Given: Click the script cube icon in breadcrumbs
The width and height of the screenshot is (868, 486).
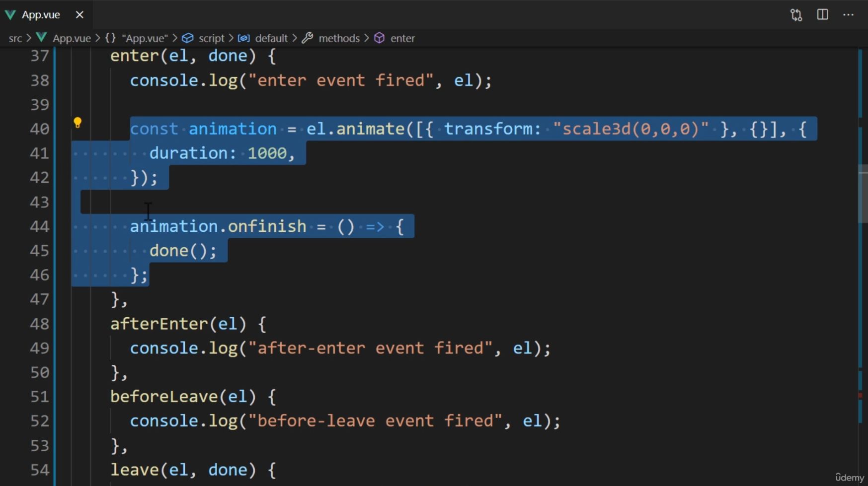Looking at the screenshot, I should (x=187, y=38).
